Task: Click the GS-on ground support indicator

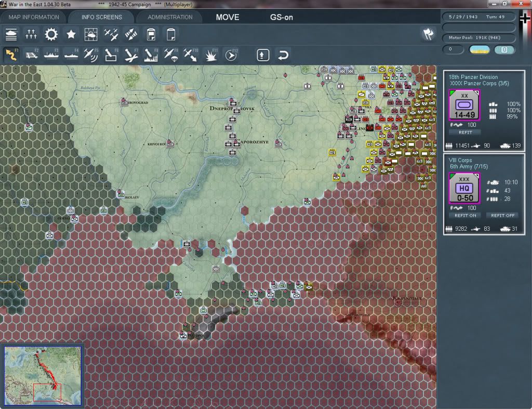Action: coord(281,17)
